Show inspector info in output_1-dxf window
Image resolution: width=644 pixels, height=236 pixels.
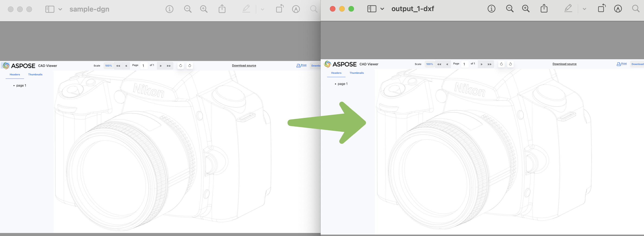tap(491, 9)
